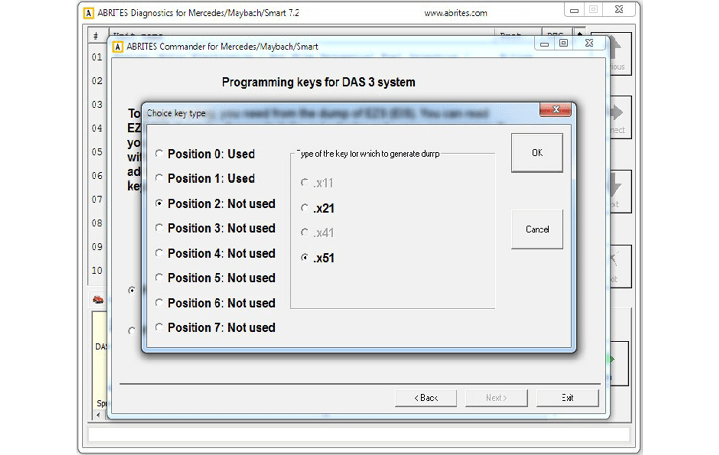Go back with the Back button
The image size is (719, 455).
424,397
